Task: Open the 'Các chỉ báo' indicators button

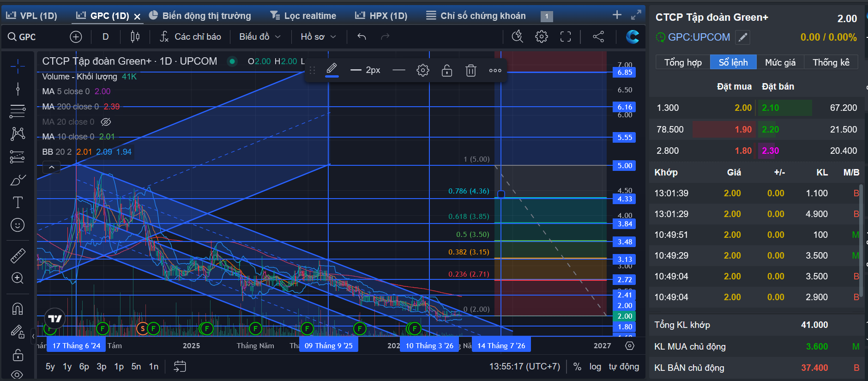Action: 190,37
